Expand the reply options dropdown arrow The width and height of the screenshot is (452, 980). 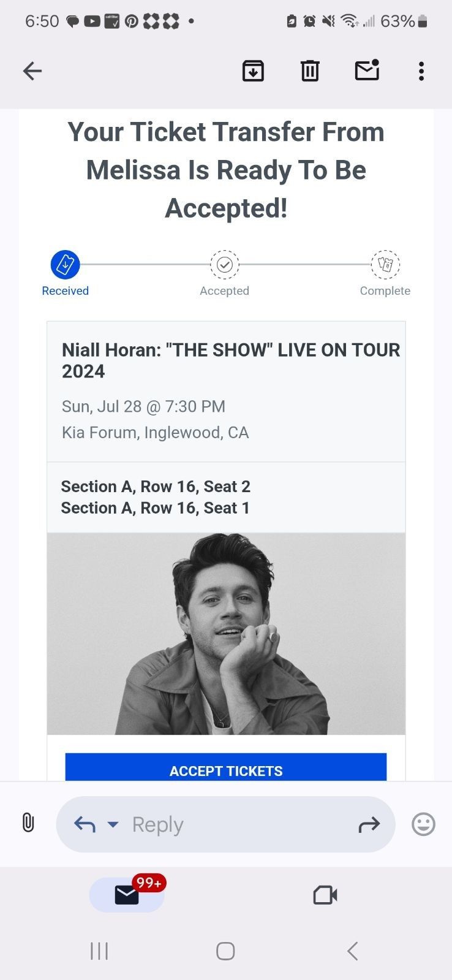(x=113, y=824)
